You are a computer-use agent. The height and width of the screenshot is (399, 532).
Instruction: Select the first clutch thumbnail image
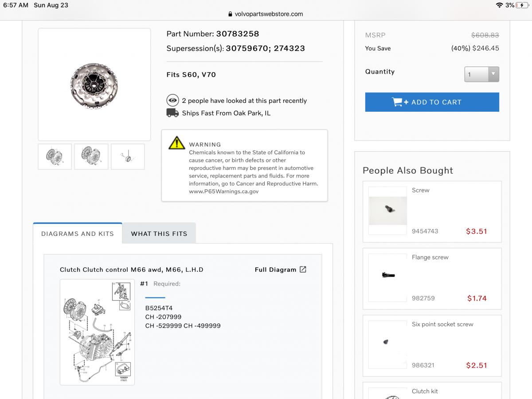[55, 156]
